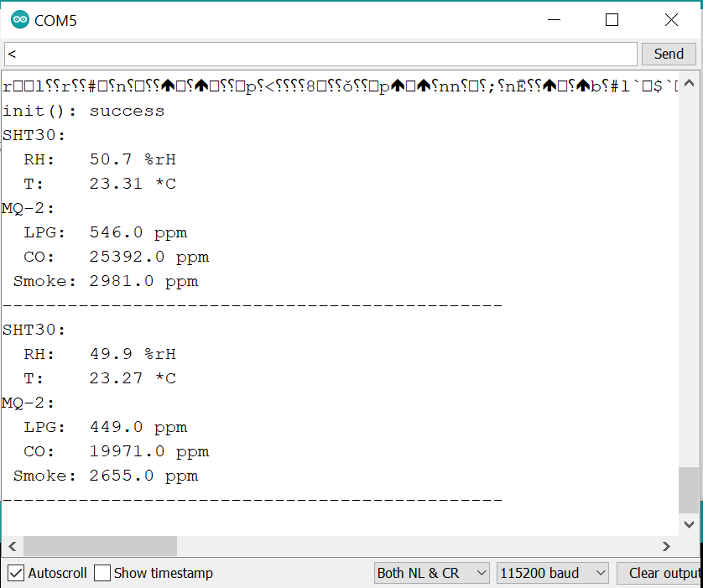The width and height of the screenshot is (703, 588).
Task: Enable the Show timestamp checkbox
Action: click(102, 574)
